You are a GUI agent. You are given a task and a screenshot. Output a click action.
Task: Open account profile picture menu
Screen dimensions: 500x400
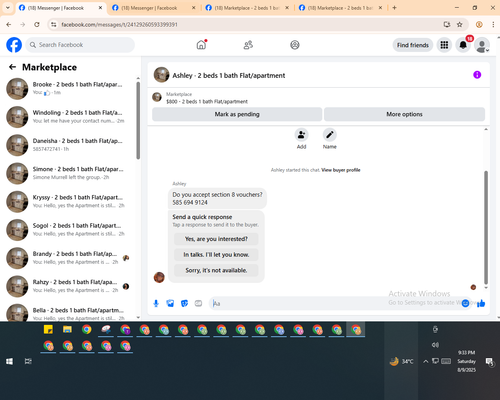[482, 45]
